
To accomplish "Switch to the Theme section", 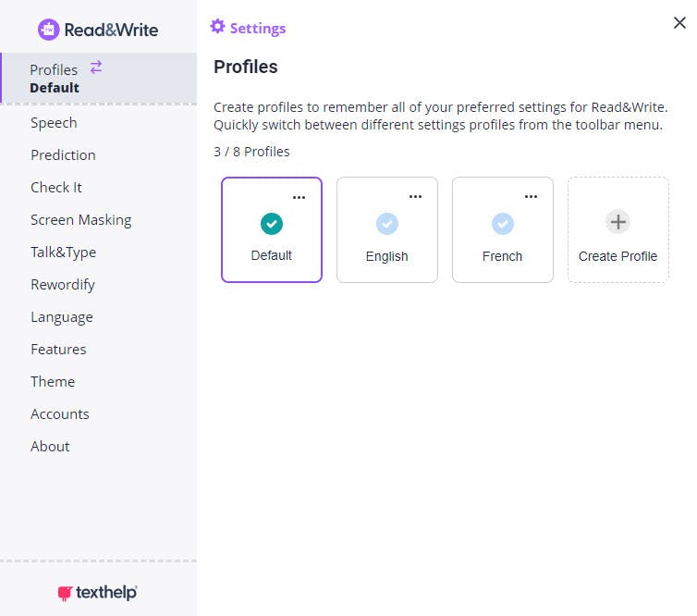I will pos(53,382).
